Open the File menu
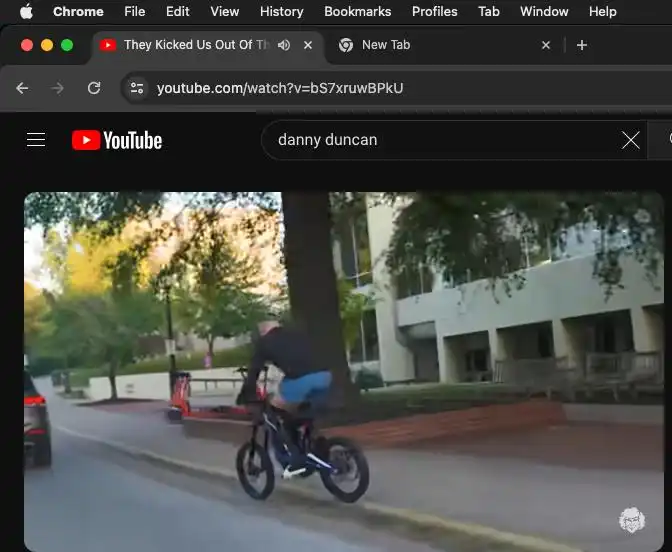Viewport: 672px width, 552px height. coord(135,12)
